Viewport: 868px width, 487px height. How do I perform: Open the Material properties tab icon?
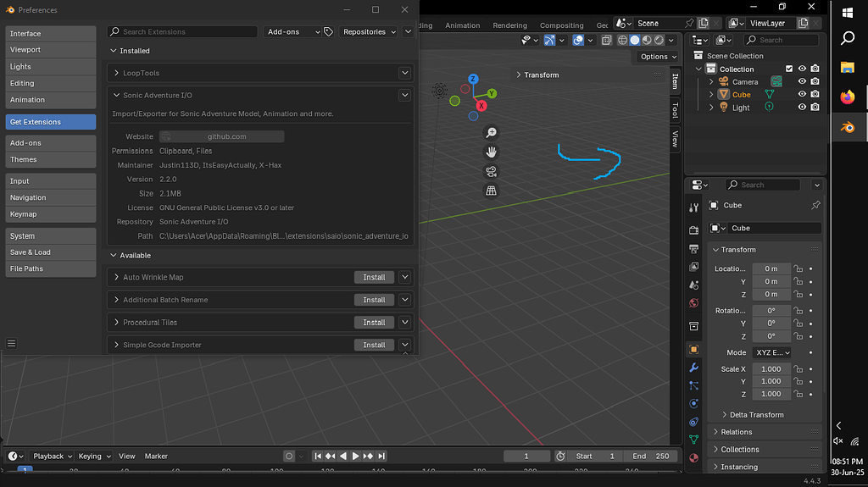tap(693, 457)
